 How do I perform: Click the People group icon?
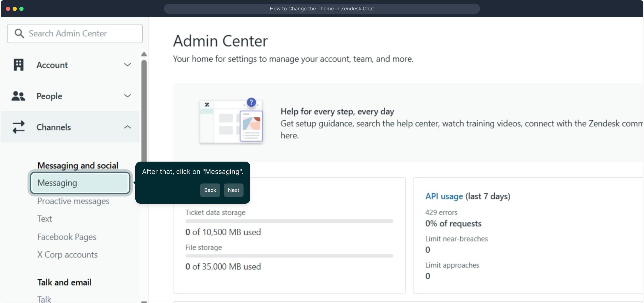[x=18, y=96]
